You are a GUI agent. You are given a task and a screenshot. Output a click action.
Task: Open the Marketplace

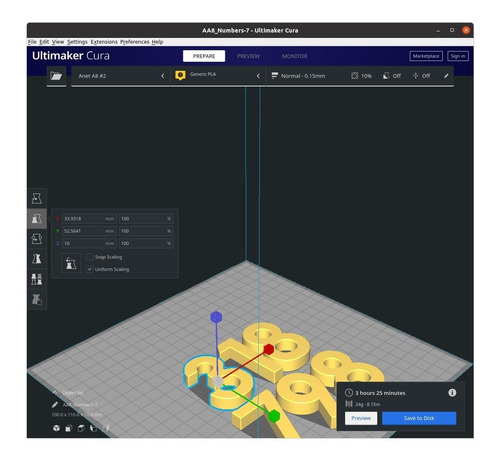pyautogui.click(x=426, y=56)
